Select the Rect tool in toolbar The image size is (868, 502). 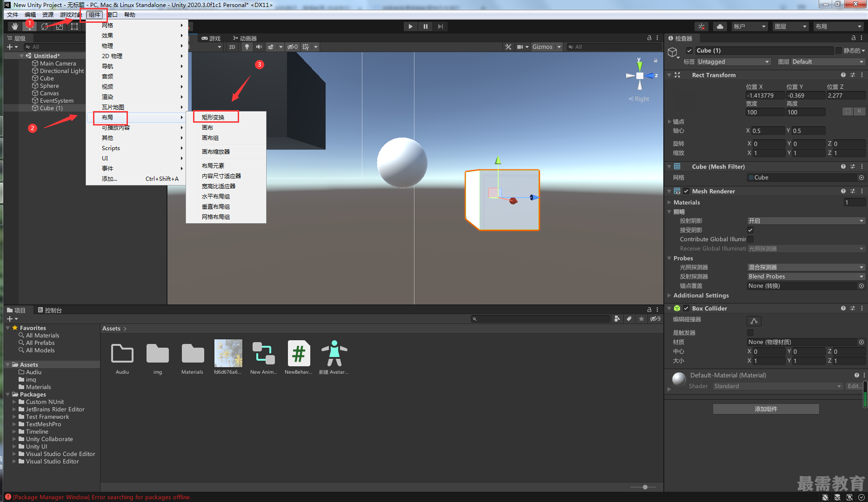[x=74, y=26]
